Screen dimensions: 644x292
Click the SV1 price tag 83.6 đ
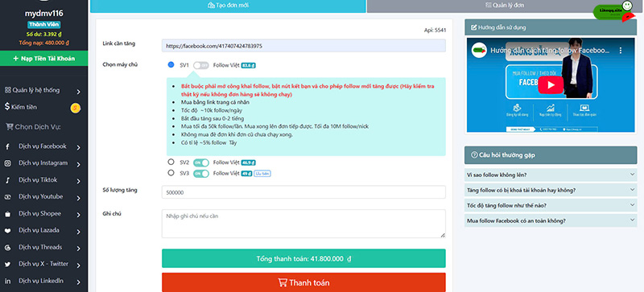[249, 65]
